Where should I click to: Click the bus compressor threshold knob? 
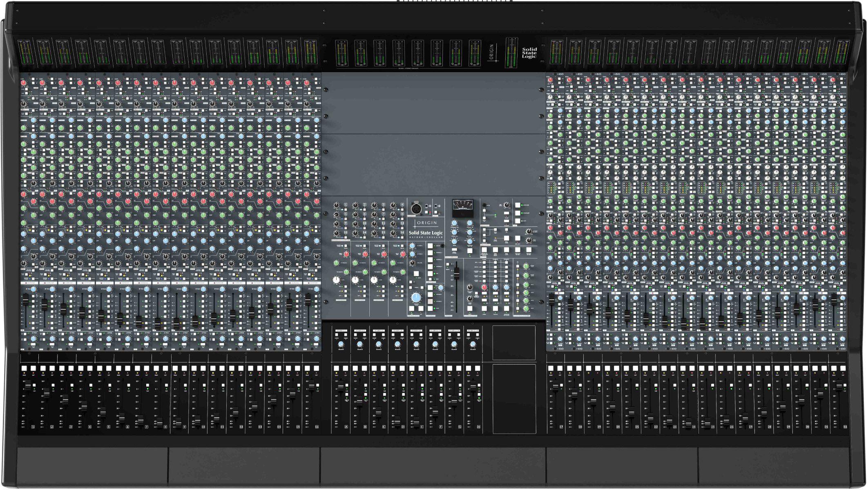pos(454,224)
